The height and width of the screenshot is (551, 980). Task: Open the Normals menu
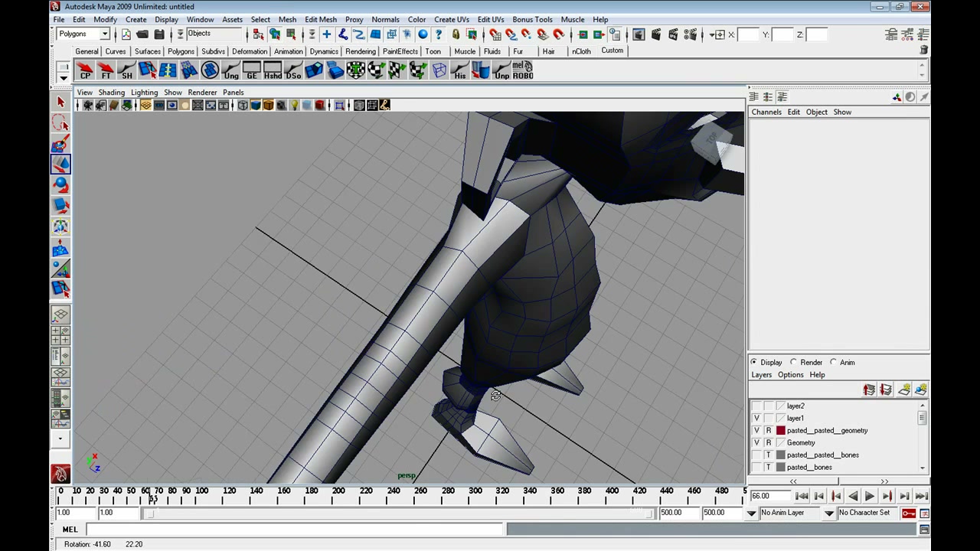[385, 19]
